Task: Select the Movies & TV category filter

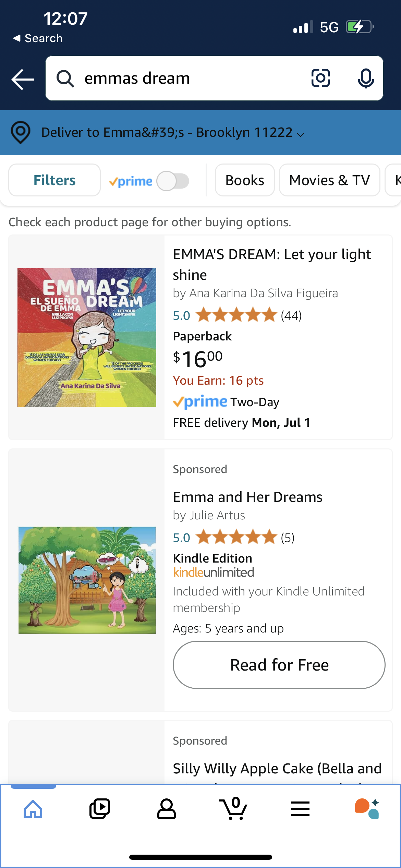Action: [x=329, y=180]
